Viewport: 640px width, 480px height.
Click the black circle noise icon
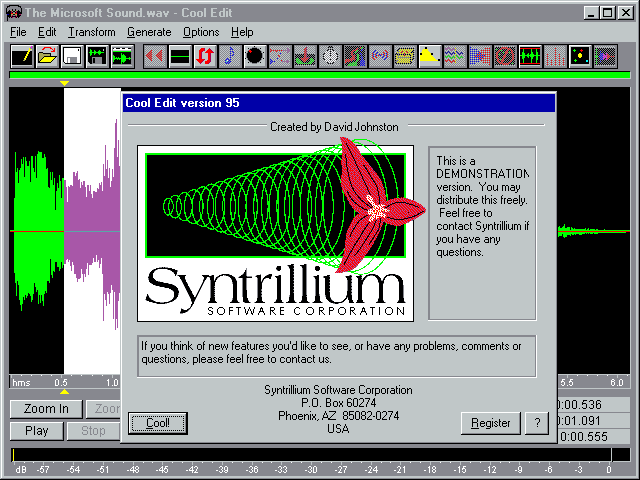(255, 56)
